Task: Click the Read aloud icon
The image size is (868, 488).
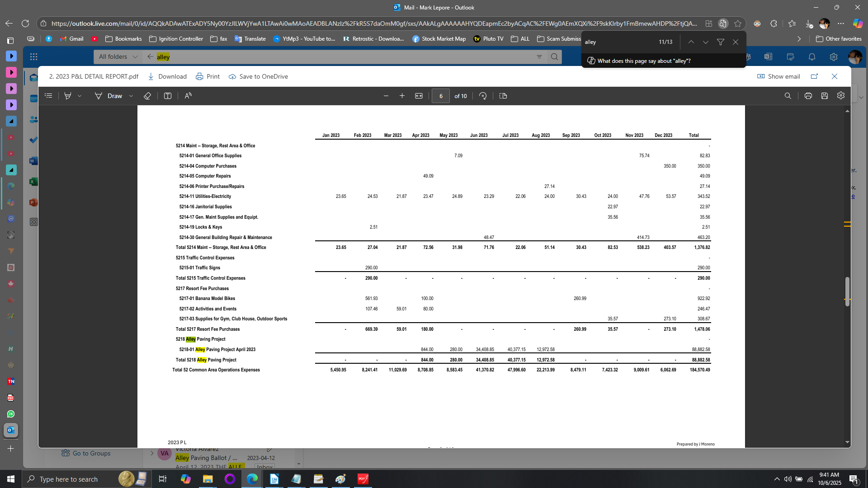Action: click(x=188, y=96)
